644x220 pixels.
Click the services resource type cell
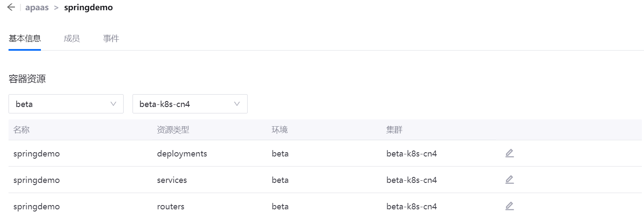tap(172, 180)
